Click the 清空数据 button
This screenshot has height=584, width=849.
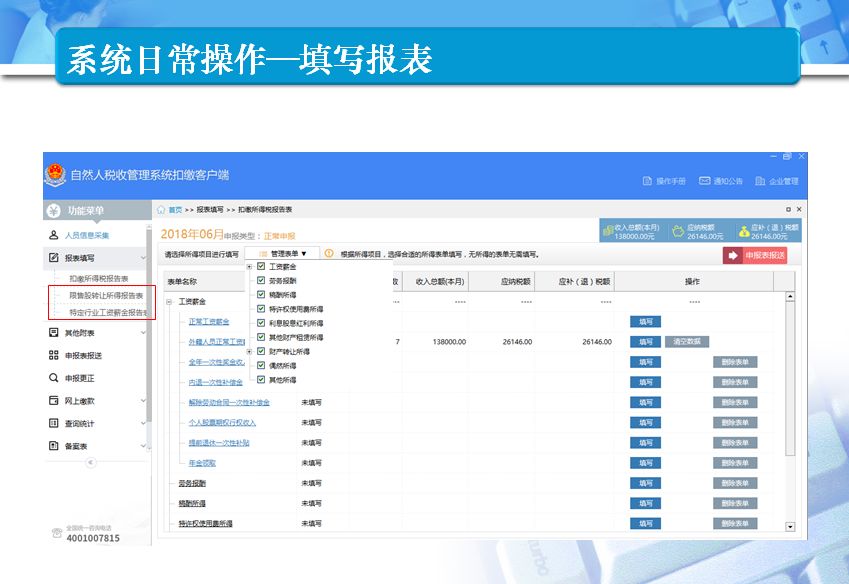pos(687,342)
